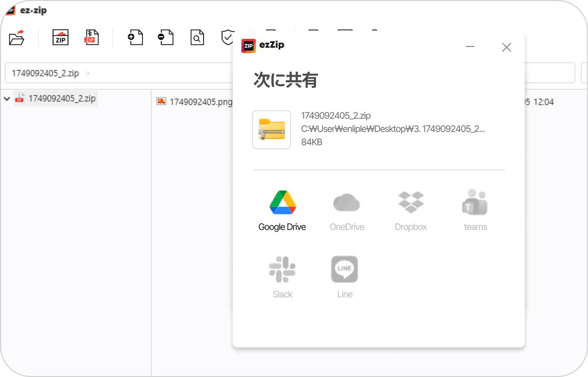Click the zip folder thumbnail in share dialog
The width and height of the screenshot is (588, 377).
pos(272,130)
